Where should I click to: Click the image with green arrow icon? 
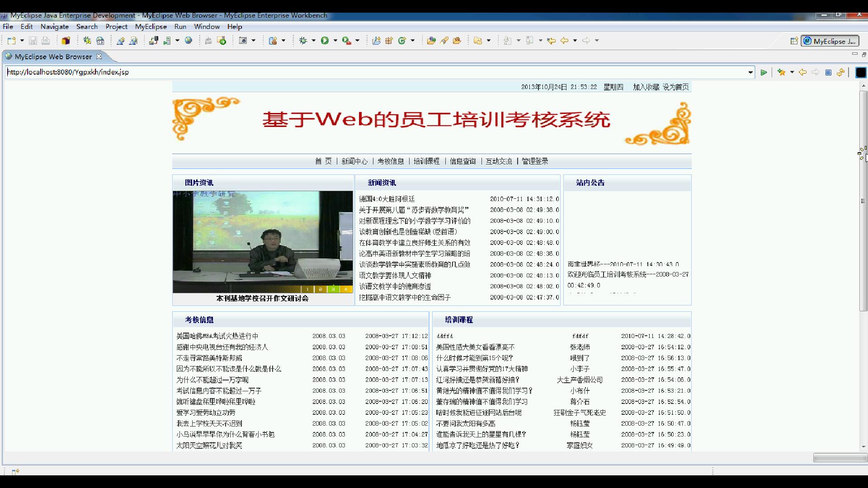click(222, 41)
